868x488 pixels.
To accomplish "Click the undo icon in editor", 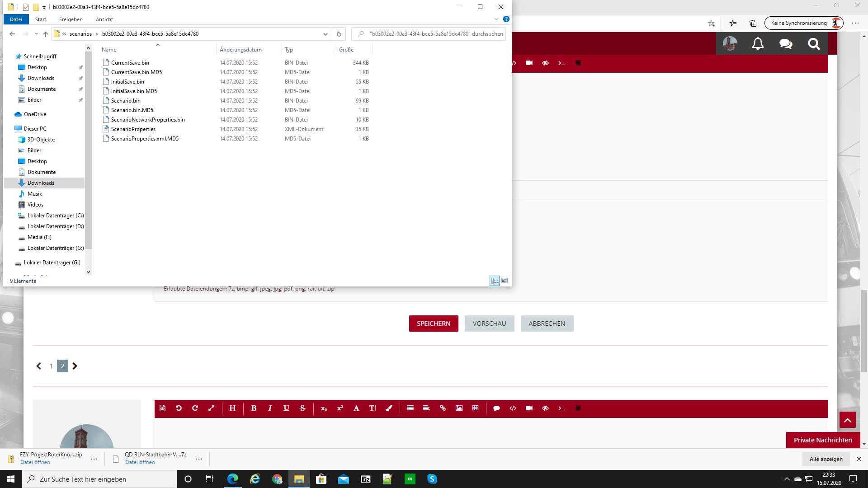I will 179,408.
